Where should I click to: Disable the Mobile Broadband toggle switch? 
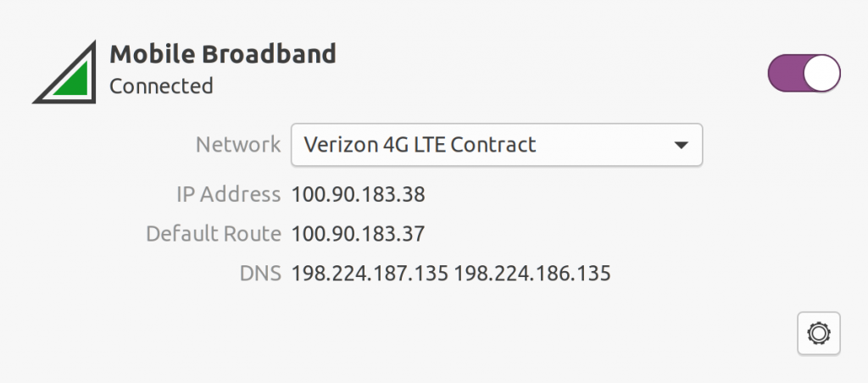[x=804, y=74]
